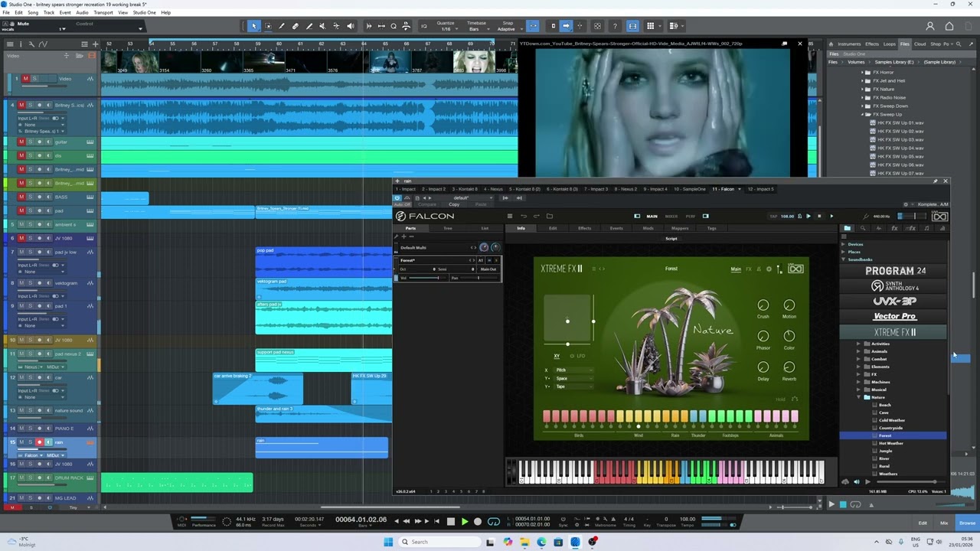Expand the Devices section in Falcon browser
The image size is (980, 551).
[844, 244]
